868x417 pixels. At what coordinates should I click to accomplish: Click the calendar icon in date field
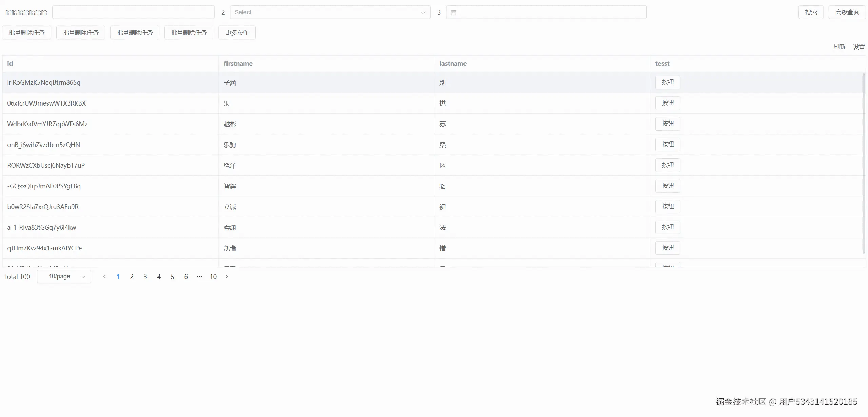tap(453, 13)
